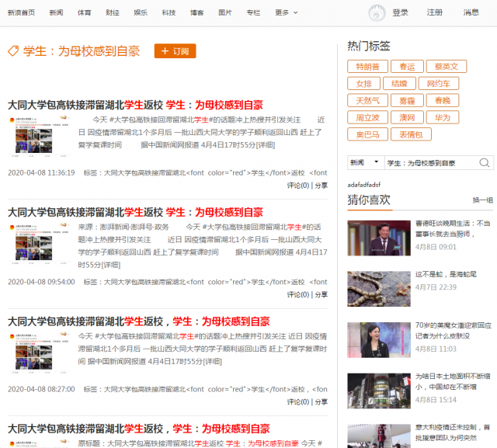Viewport: 497px width, 448px height.
Task: Open headline of 09:54:00 article
Action: [135, 212]
